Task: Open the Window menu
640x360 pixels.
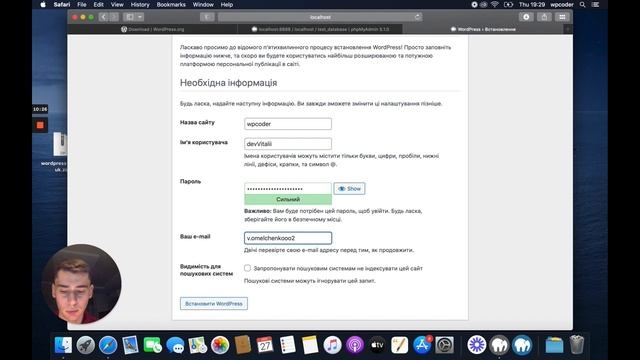Action: pos(203,4)
